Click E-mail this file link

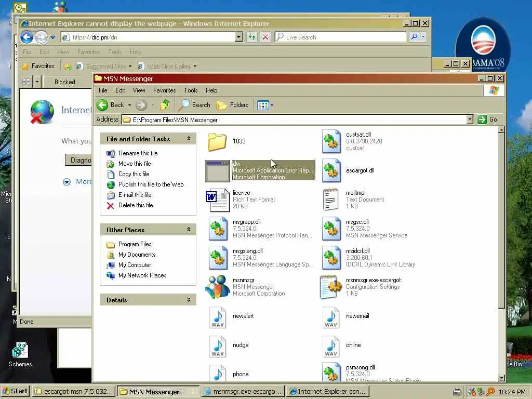tap(135, 195)
